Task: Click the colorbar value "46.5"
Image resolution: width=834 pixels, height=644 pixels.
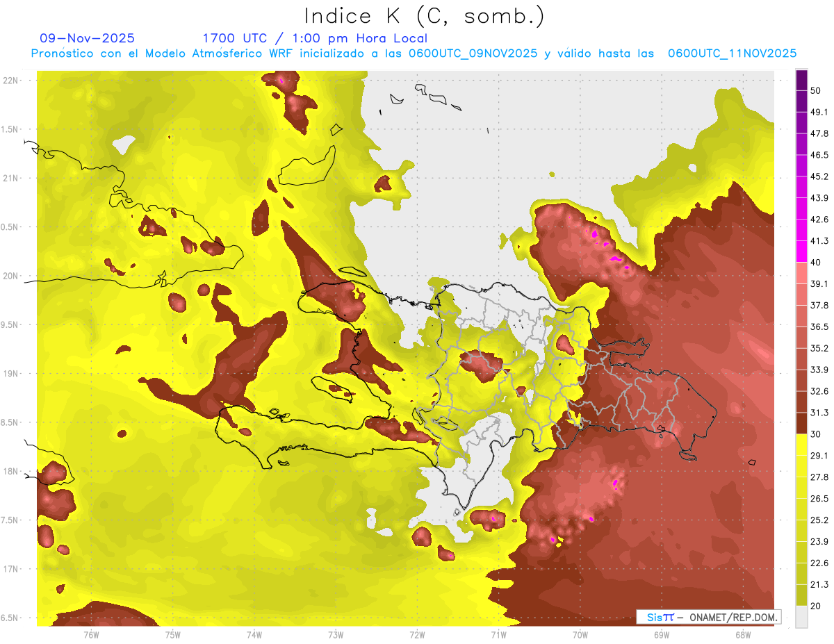Action: pos(819,155)
